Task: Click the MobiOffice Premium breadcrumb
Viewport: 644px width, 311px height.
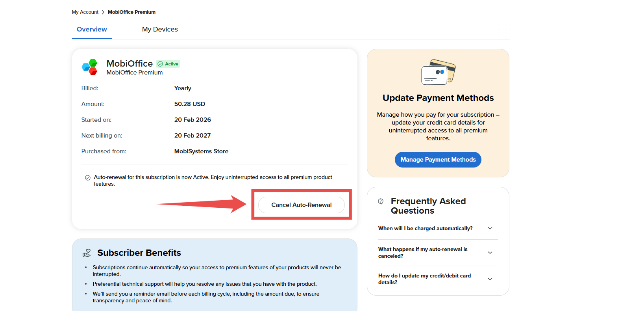Action: [131, 12]
